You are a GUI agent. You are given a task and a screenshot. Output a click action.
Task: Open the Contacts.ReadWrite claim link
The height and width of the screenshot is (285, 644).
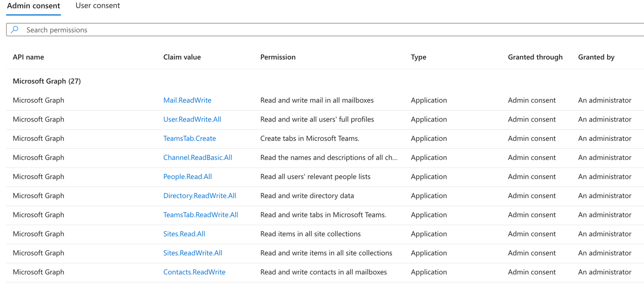click(194, 272)
